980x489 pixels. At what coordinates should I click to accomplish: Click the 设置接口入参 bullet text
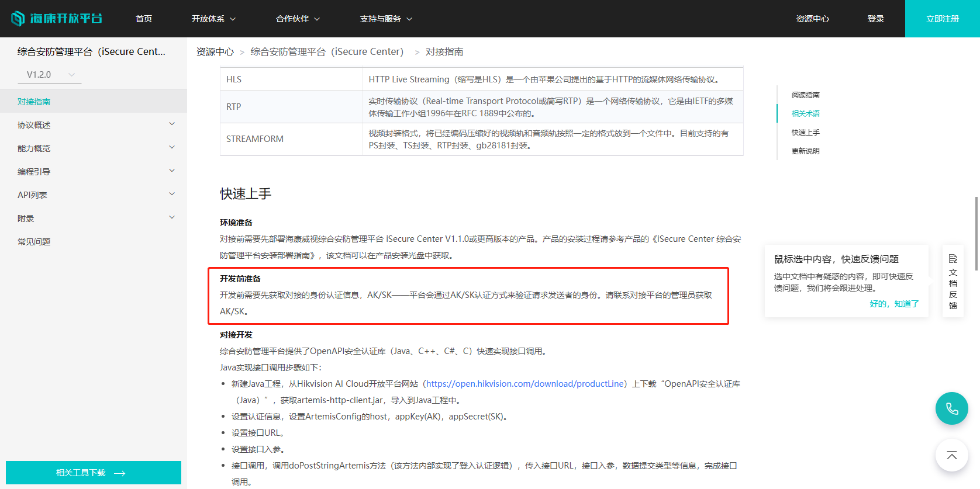pos(258,449)
